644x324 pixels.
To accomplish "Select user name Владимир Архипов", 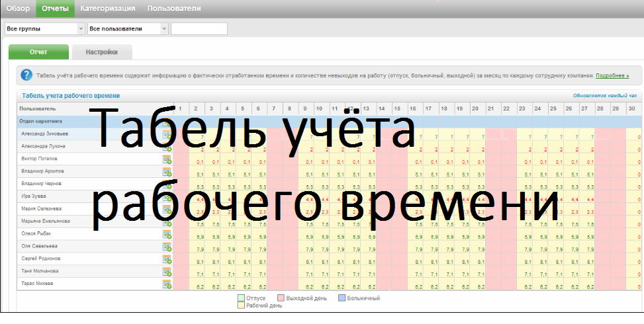I will coord(42,171).
